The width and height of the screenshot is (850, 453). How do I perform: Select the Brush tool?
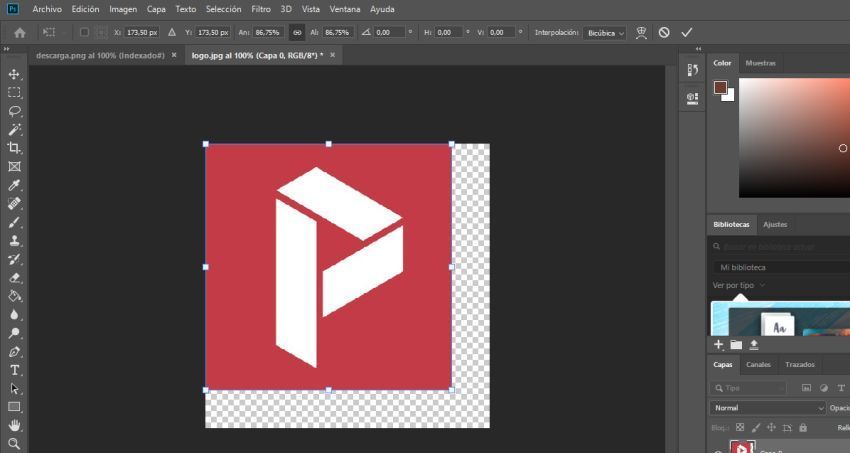(x=14, y=222)
